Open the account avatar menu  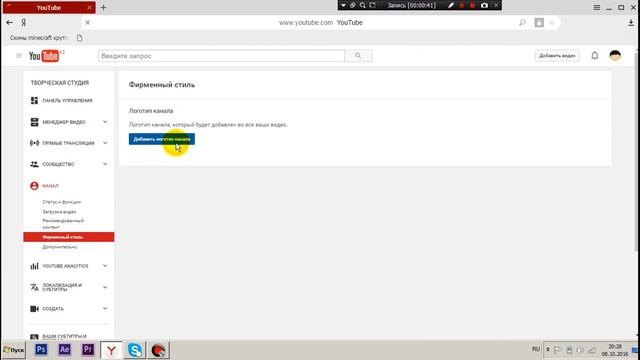click(615, 56)
